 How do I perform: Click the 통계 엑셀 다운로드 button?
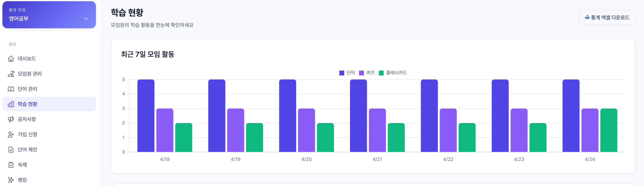point(607,17)
